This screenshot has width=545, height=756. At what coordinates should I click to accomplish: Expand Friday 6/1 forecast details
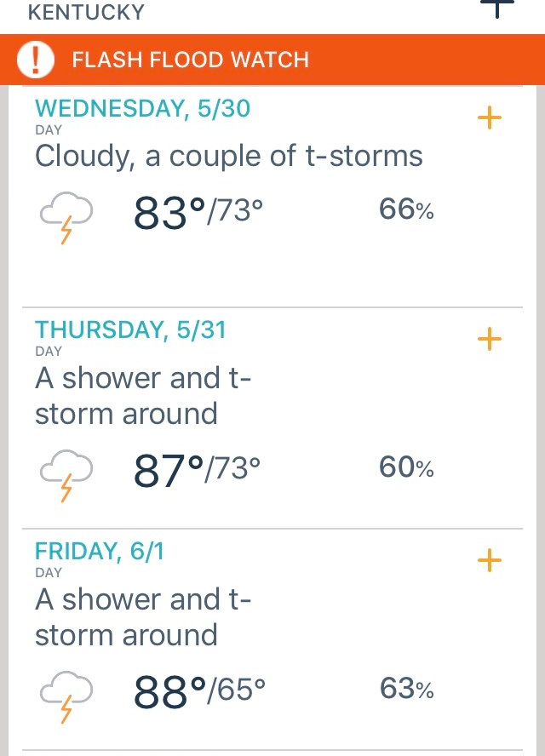pos(489,561)
